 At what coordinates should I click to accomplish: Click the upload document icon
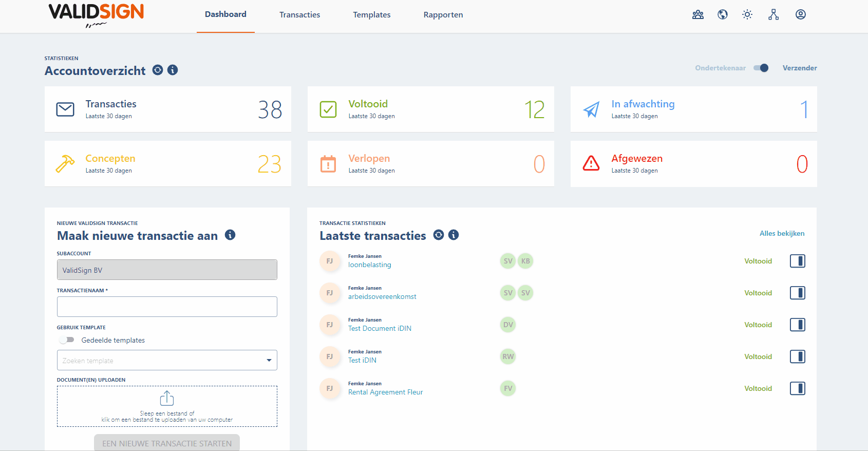tap(167, 398)
